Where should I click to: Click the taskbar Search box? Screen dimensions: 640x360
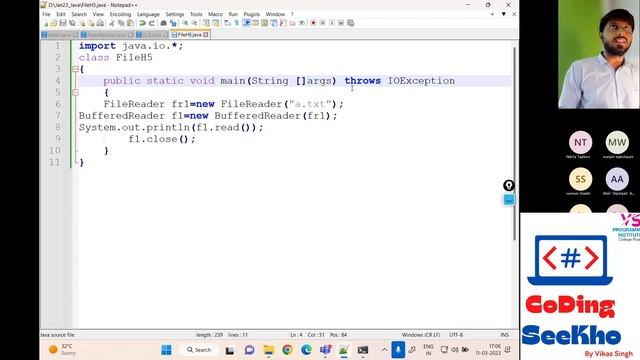coord(199,350)
